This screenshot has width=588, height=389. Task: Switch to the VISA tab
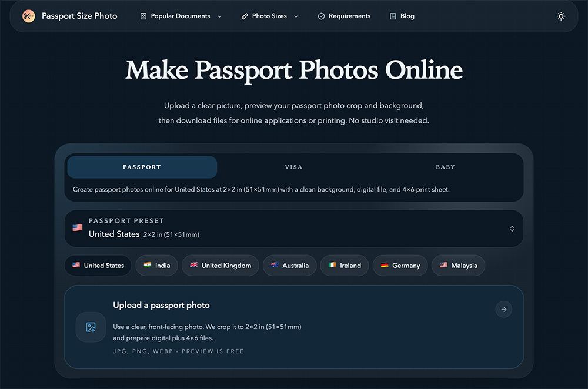coord(293,167)
